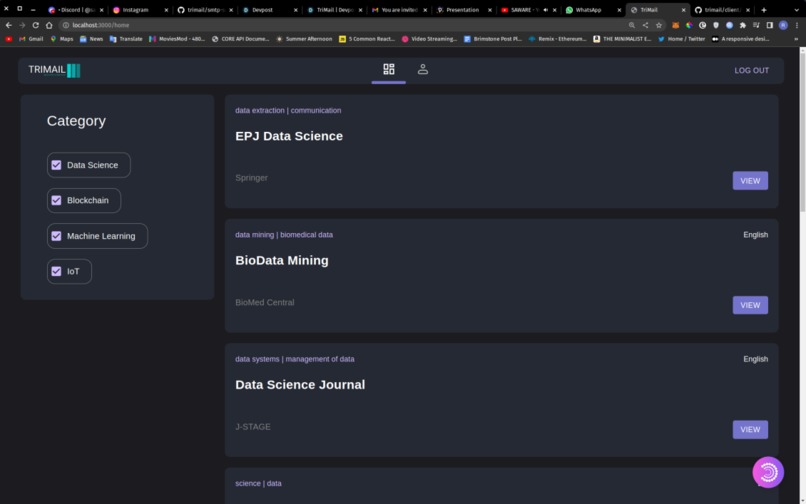Open the Brimstone Post Pl... bookmark
The height and width of the screenshot is (504, 806).
point(492,39)
